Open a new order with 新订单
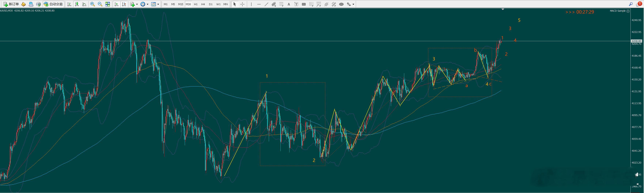This screenshot has height=193, width=644. point(11,4)
